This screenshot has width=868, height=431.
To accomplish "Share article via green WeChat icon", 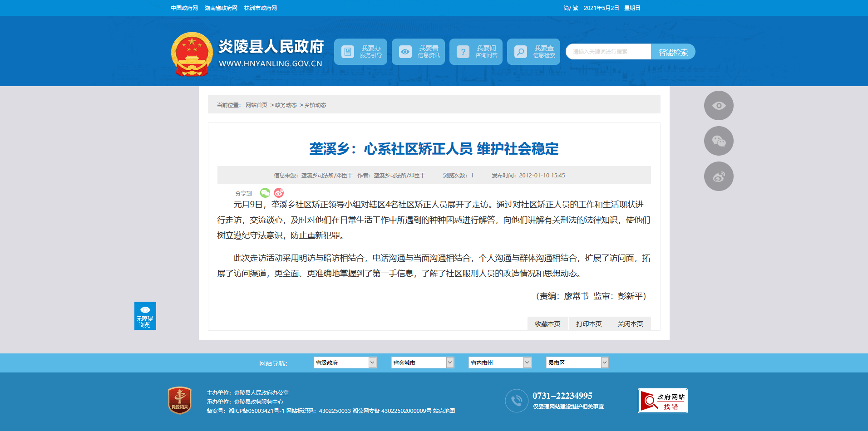I will tap(265, 193).
